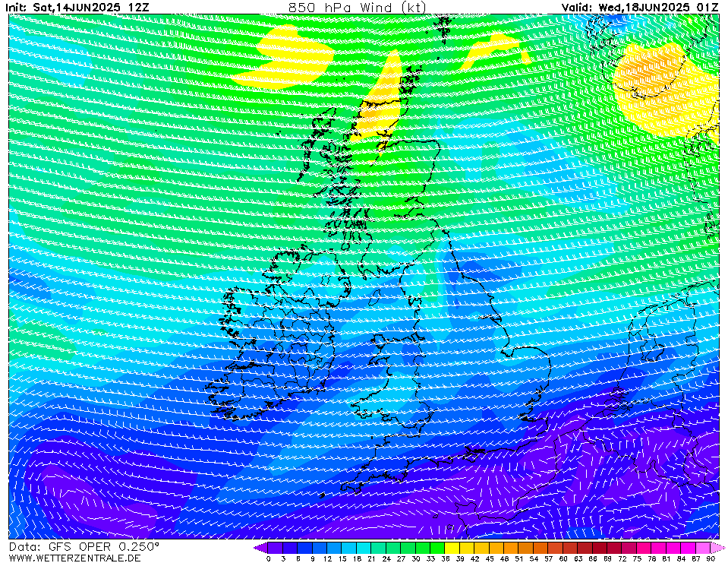Screen dimensions: 728x563
Task: Click the legend value '12'
Action: click(327, 558)
